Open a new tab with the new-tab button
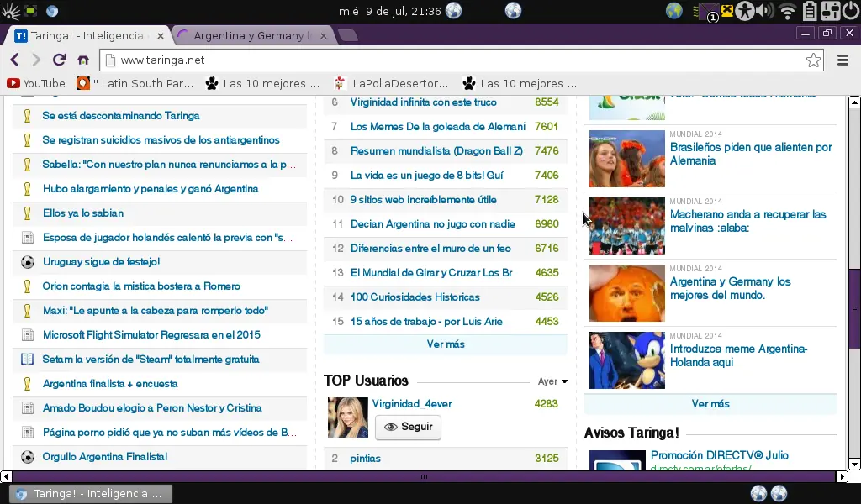 (x=347, y=36)
